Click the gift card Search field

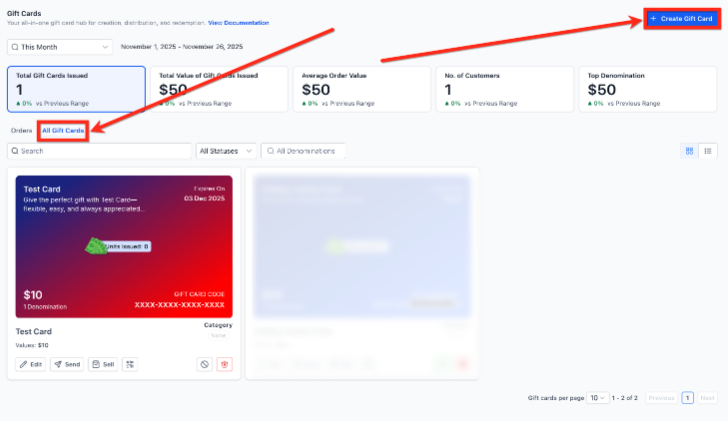(99, 151)
